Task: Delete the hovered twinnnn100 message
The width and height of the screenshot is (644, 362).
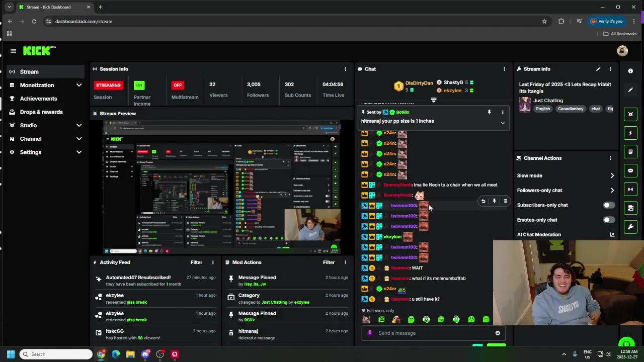Action: [x=505, y=201]
